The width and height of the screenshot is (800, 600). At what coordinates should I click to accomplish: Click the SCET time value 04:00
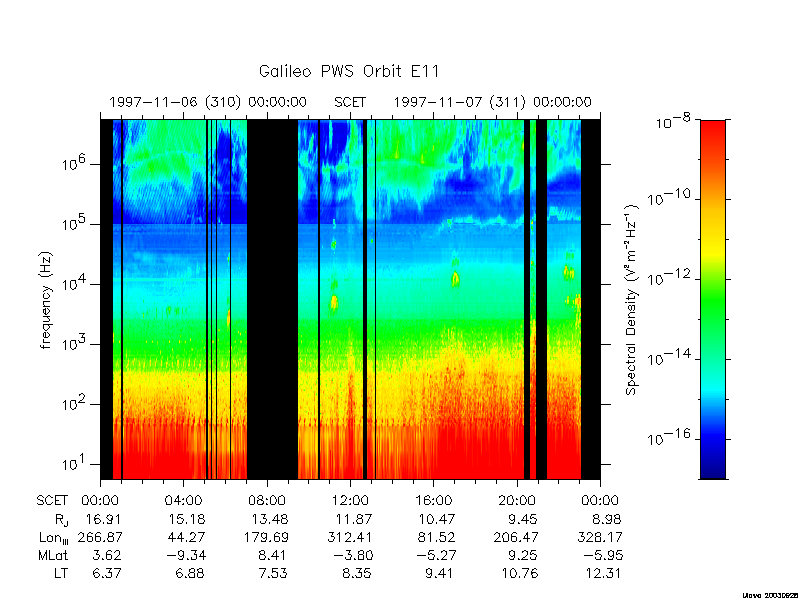click(184, 501)
